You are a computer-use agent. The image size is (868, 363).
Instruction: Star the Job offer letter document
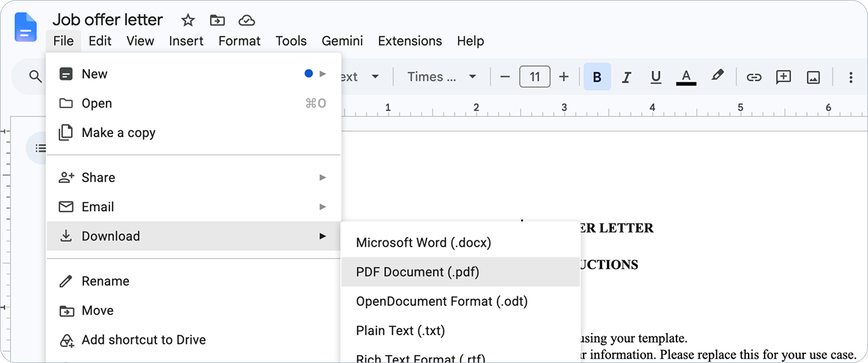coord(188,20)
